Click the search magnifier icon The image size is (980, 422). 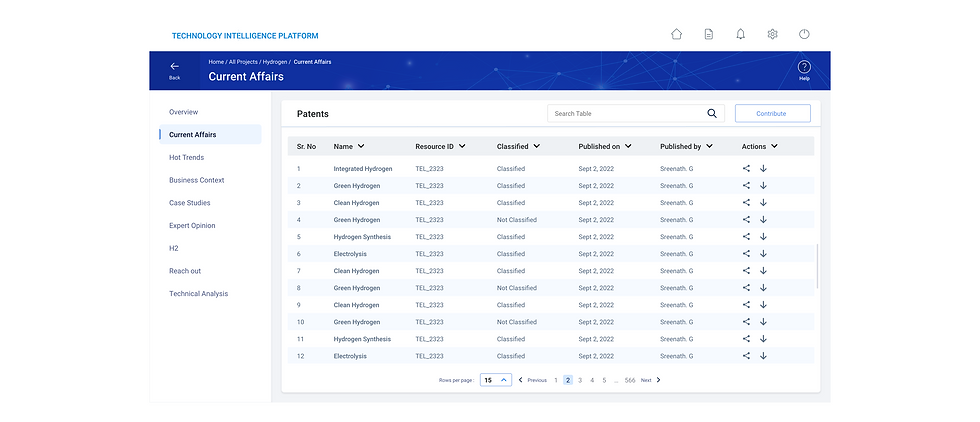click(x=712, y=114)
